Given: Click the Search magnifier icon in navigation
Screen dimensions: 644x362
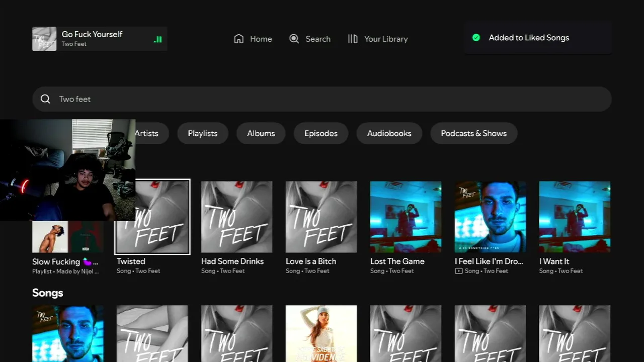Looking at the screenshot, I should tap(294, 39).
